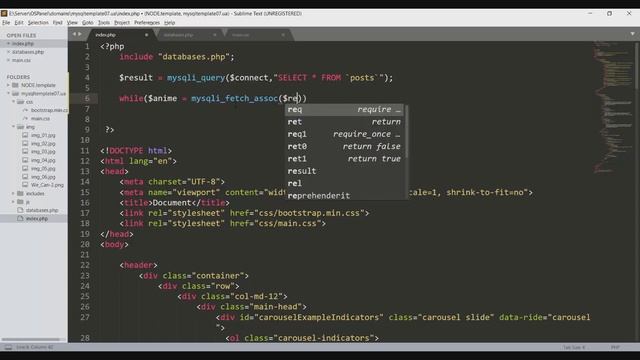Open the Goto menu
The width and height of the screenshot is (640, 360).
pyautogui.click(x=88, y=23)
